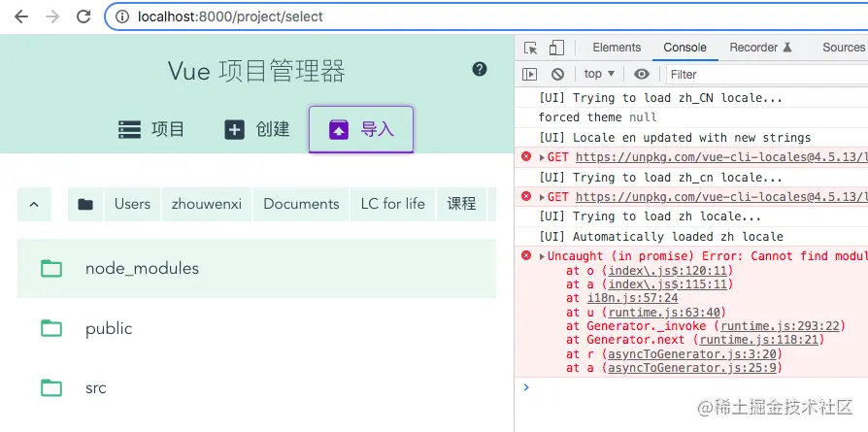This screenshot has height=432, width=868.
Task: Click the Vue 项目管理器 title
Action: 256,71
